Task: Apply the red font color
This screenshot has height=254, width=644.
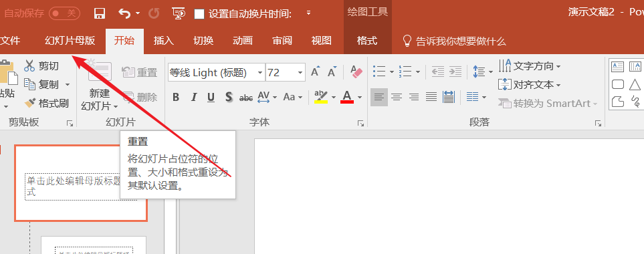Action: [x=348, y=97]
